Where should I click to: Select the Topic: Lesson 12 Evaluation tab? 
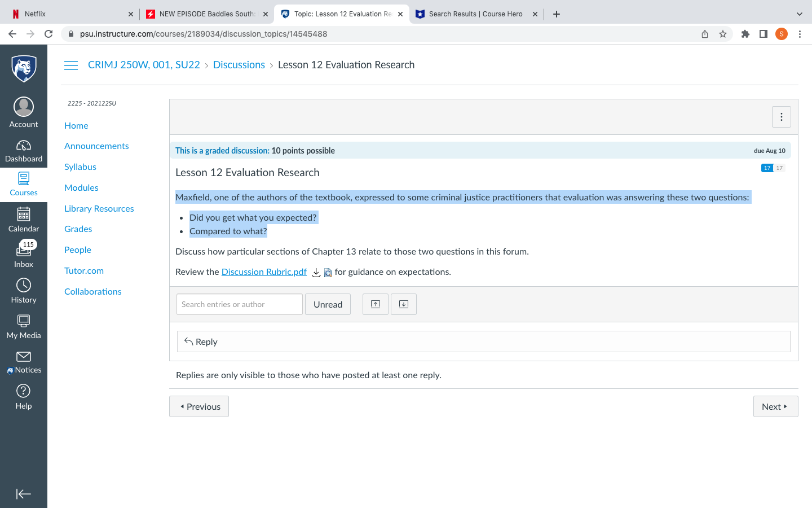coord(342,14)
